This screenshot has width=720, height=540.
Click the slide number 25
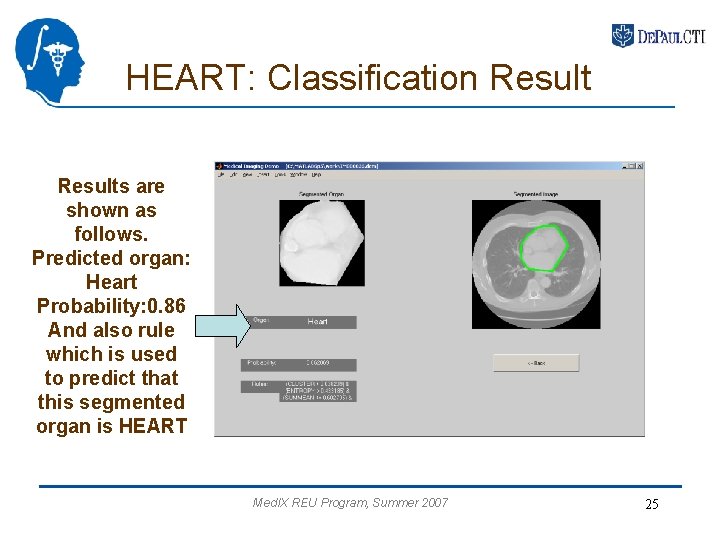(652, 504)
